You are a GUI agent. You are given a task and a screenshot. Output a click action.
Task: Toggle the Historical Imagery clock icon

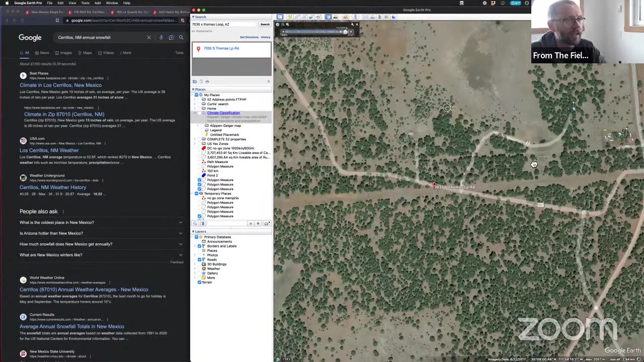tap(329, 17)
